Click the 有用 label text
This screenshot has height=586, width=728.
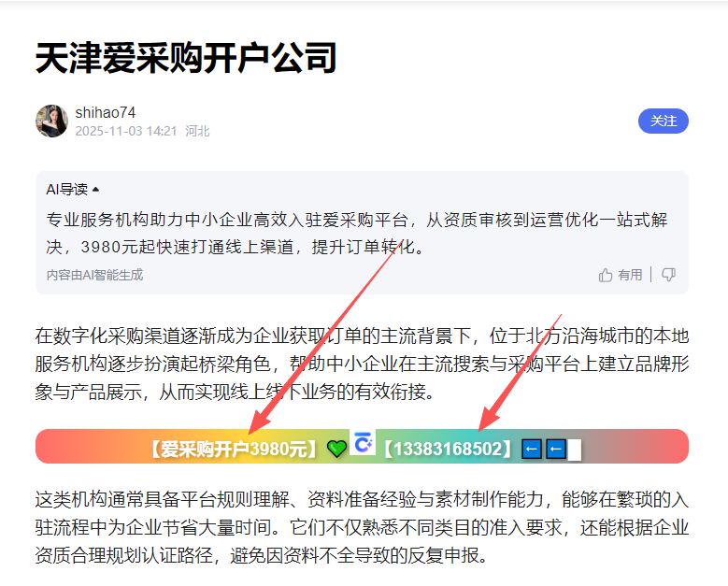(x=630, y=275)
